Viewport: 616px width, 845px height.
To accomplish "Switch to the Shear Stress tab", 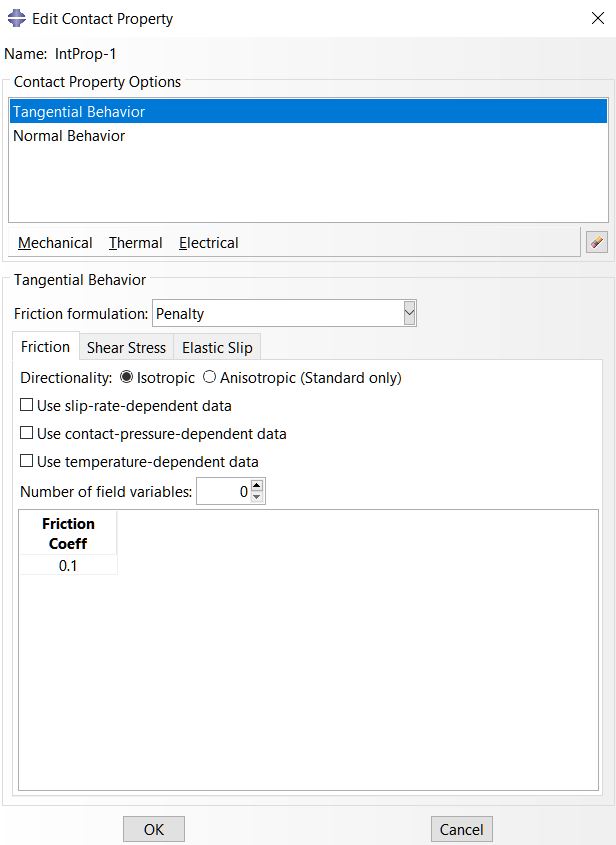I will 126,348.
